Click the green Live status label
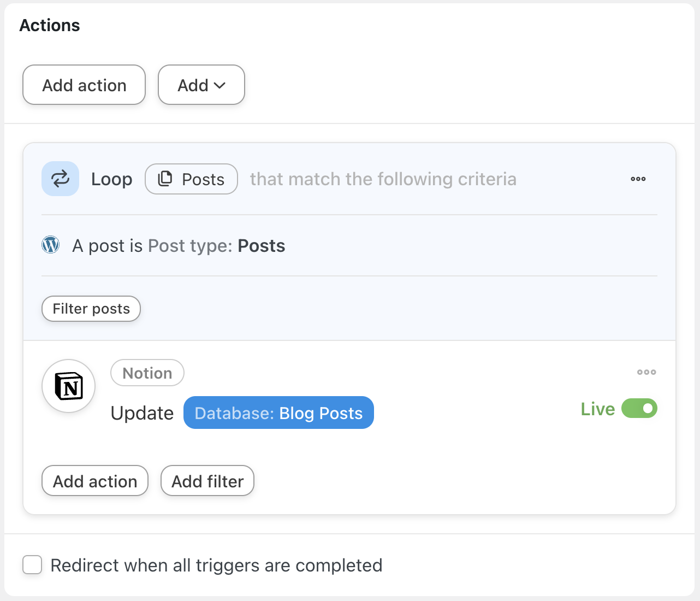 (597, 409)
